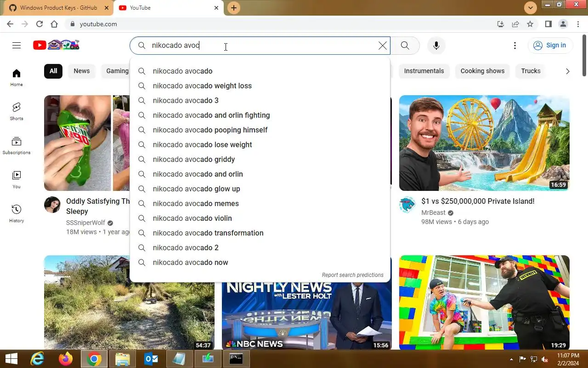
Task: Open File Explorer from taskbar
Action: [123, 359]
